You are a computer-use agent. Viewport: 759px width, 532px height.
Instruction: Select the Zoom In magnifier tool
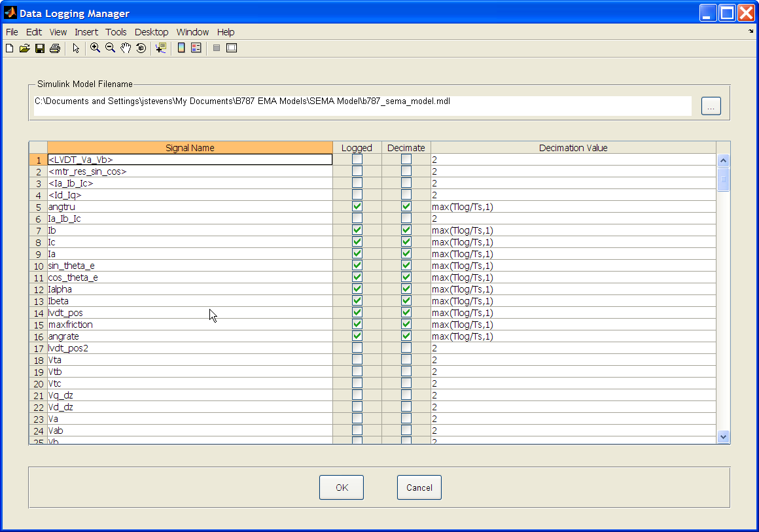96,48
